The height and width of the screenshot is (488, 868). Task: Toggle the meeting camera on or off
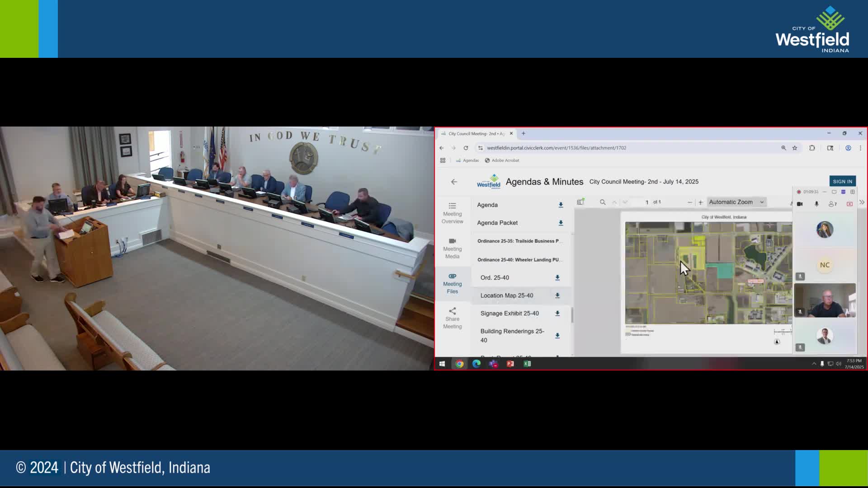point(800,204)
